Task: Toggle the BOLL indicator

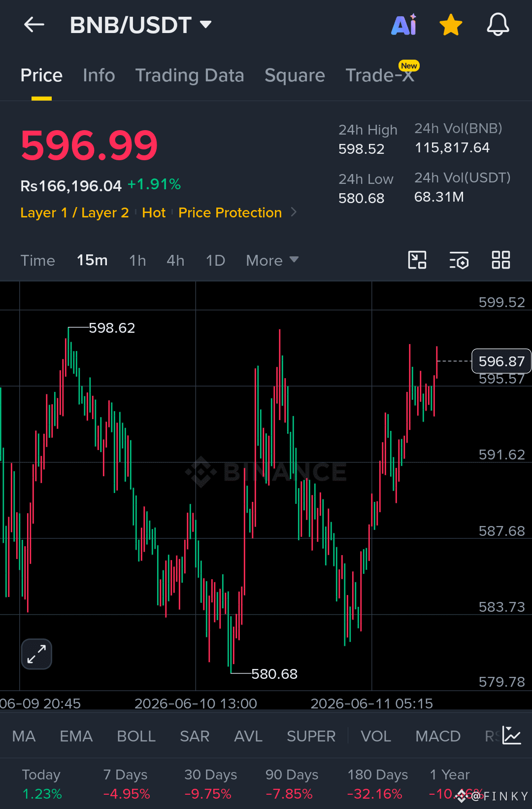Action: click(136, 736)
